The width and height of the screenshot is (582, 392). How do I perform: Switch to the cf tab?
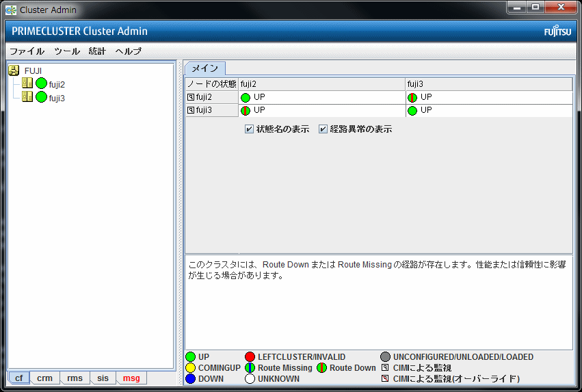18,378
